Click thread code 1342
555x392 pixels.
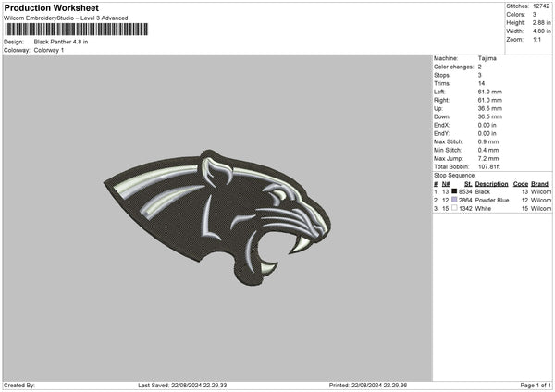(x=465, y=209)
